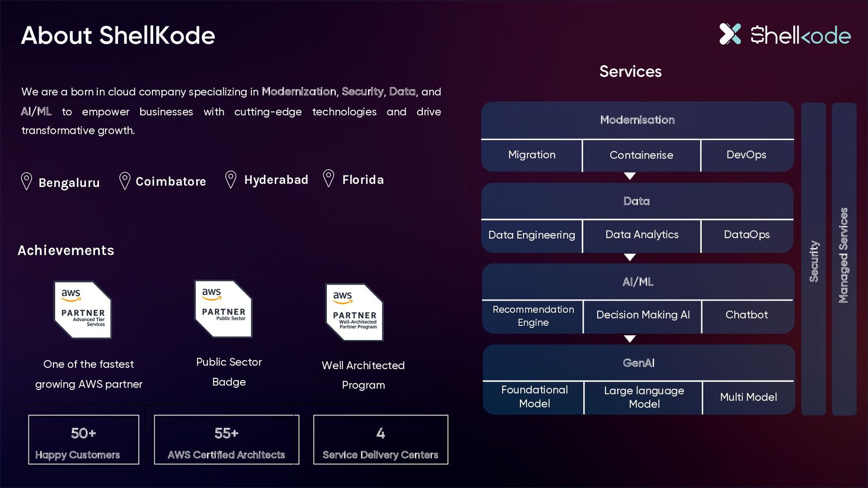Select the Migration service cell
This screenshot has width=868, height=488.
pyautogui.click(x=532, y=155)
